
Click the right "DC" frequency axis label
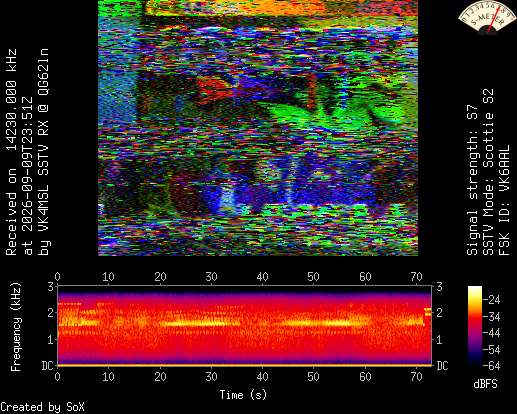coord(442,366)
